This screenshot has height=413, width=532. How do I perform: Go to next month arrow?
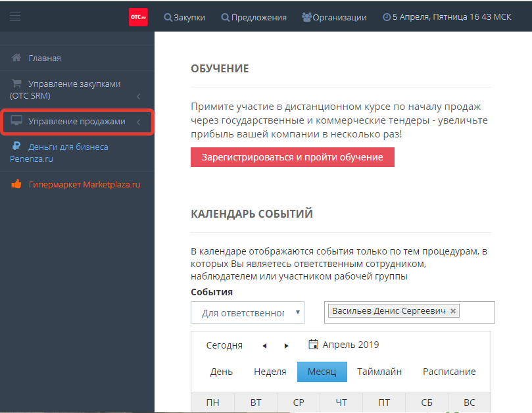286,345
